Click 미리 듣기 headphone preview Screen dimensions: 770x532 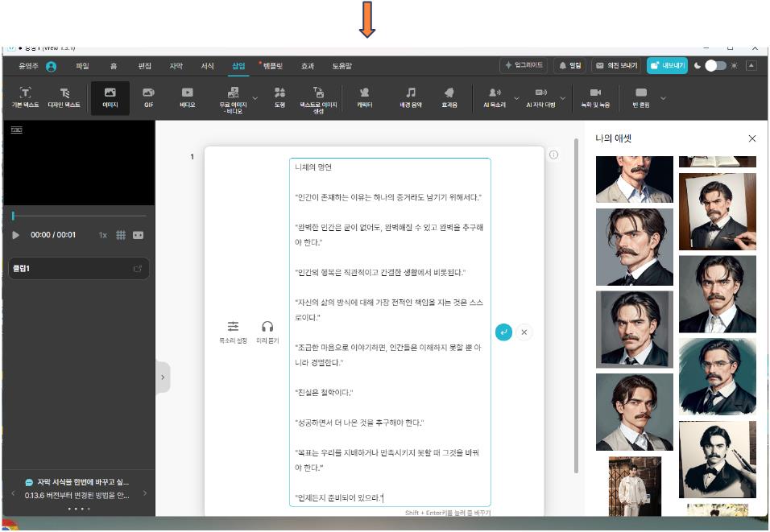(x=267, y=332)
